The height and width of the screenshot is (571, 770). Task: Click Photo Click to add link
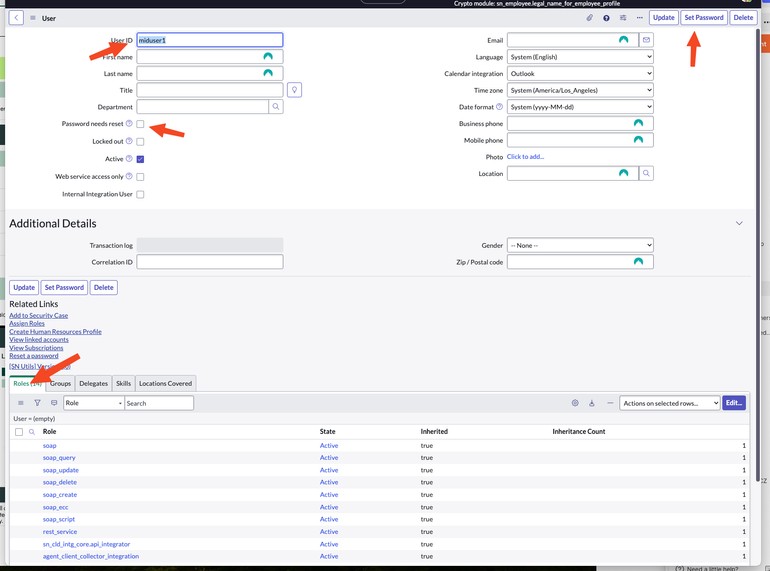[x=525, y=157]
